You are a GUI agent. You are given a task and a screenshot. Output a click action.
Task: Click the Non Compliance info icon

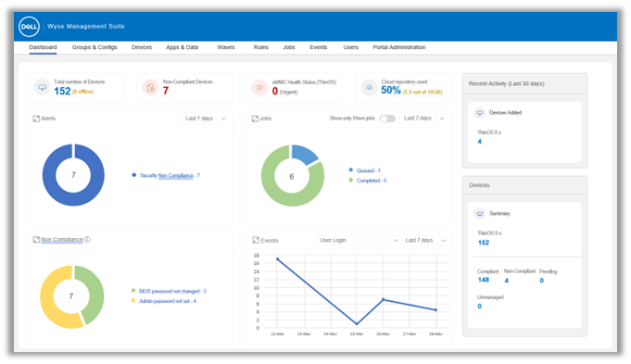point(87,239)
